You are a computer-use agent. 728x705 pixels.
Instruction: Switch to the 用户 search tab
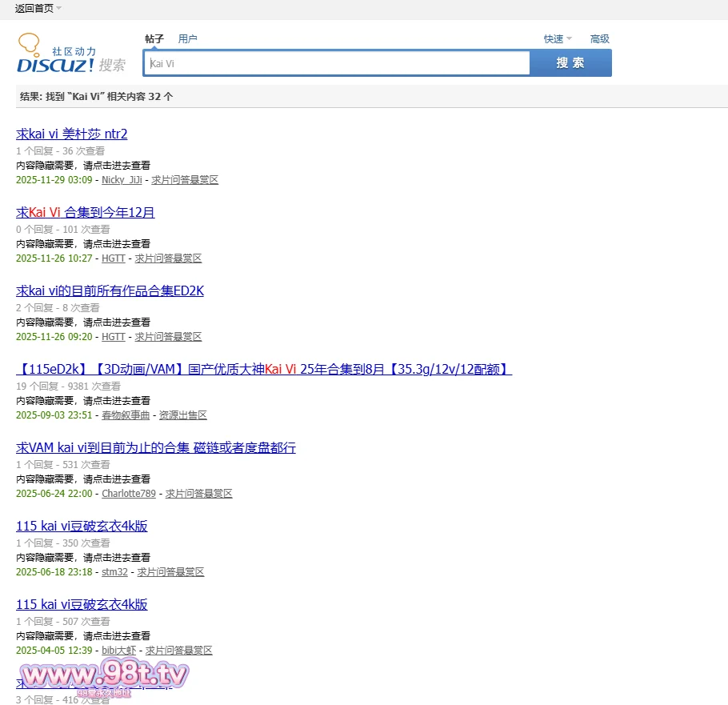click(x=187, y=39)
